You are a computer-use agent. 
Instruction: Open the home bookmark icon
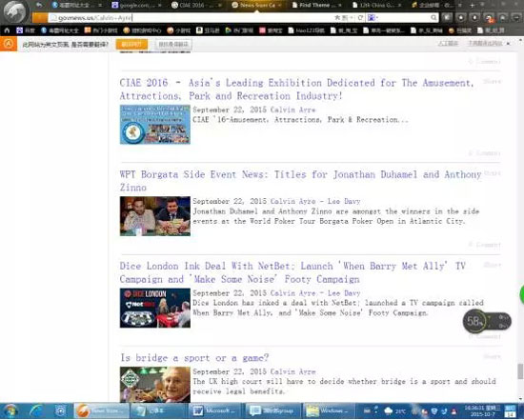[7, 30]
